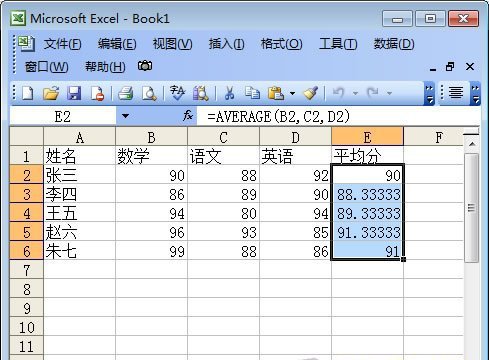Open Print Preview magnifier icon

coord(149,93)
